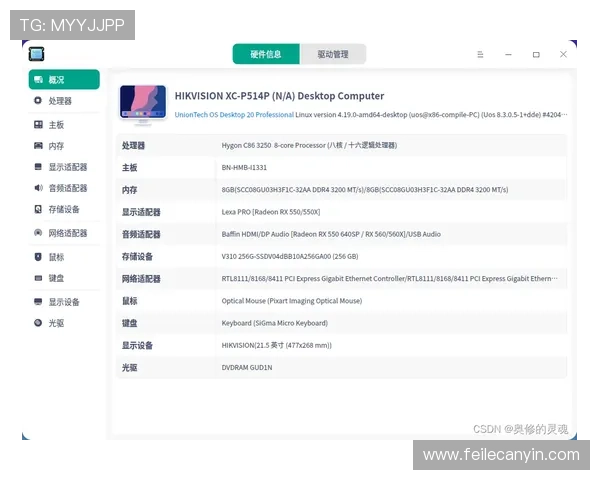Click the HIKVISION 21.5 英寸 display value

click(276, 345)
